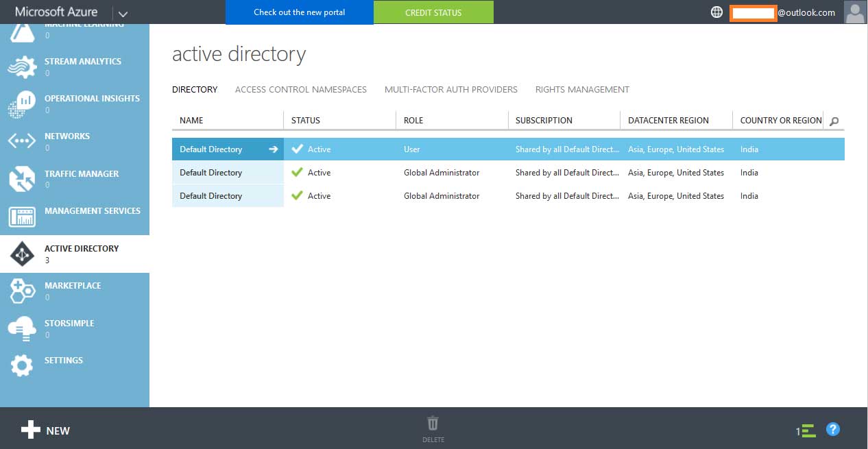Switch to Multi-Factor Auth Providers tab
The height and width of the screenshot is (449, 868).
(450, 90)
